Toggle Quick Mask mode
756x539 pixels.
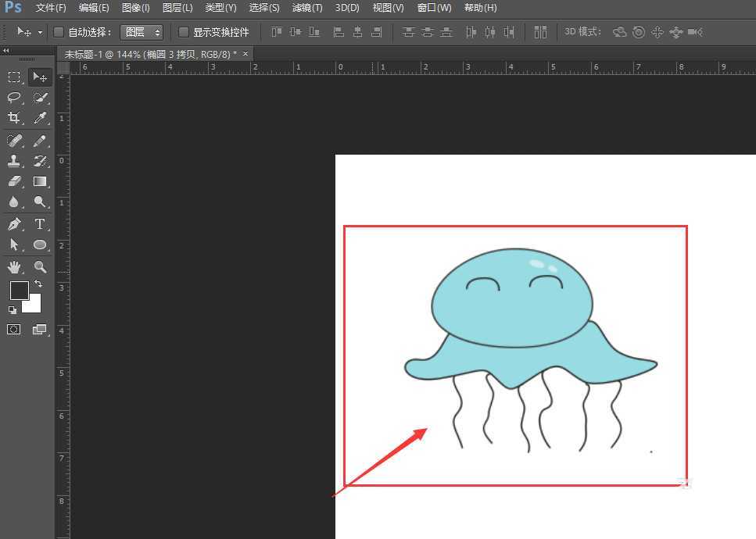click(13, 329)
